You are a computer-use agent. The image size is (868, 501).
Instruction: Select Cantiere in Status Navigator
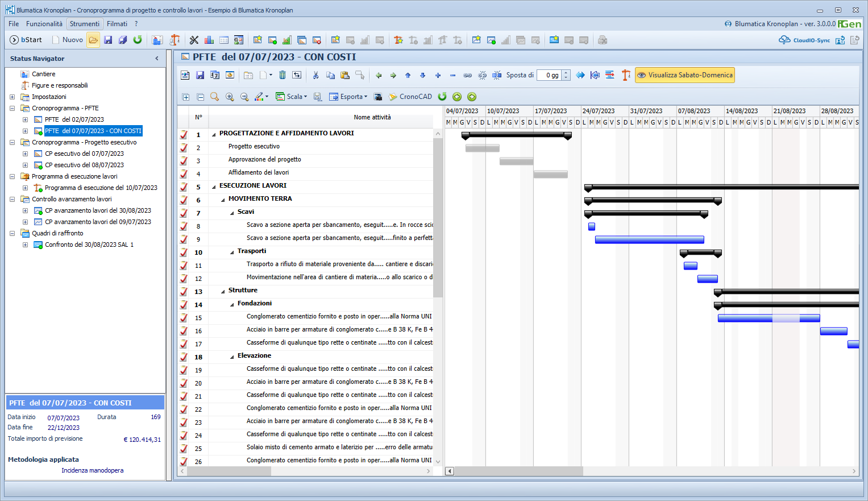click(44, 74)
